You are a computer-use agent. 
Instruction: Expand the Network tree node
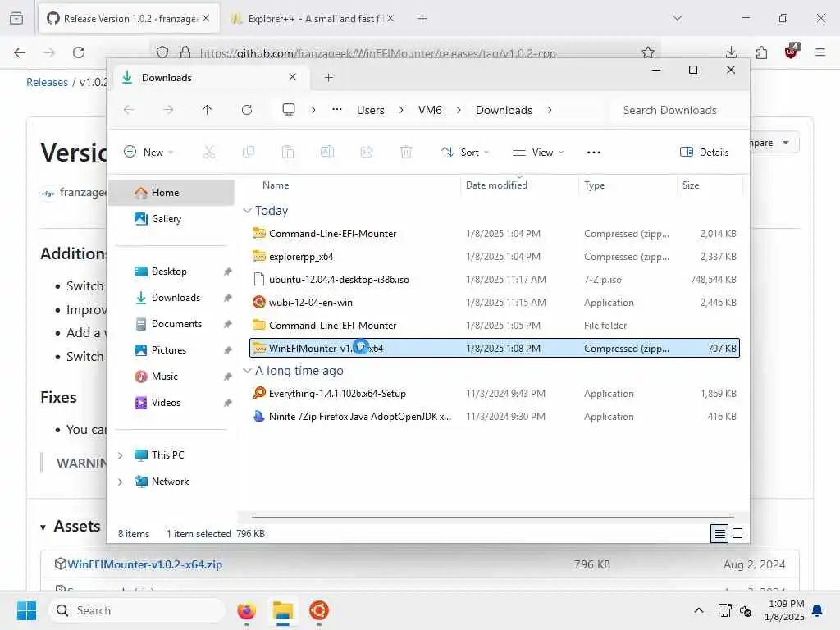pos(121,482)
